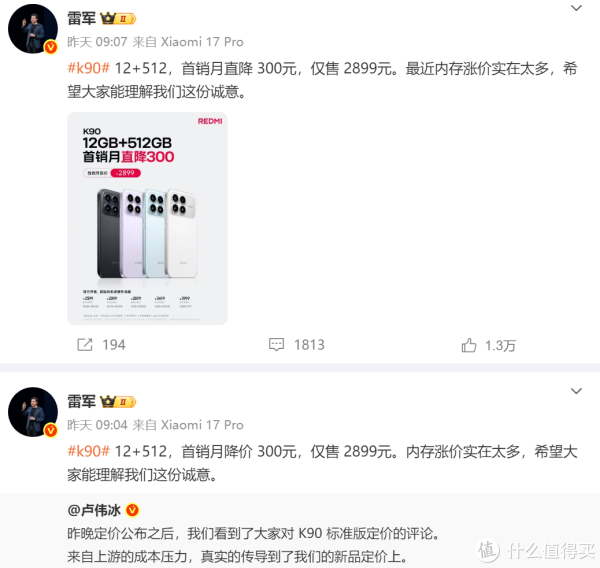The image size is (600, 568).
Task: Open comments via the speech bubble icon
Action: coord(276,344)
